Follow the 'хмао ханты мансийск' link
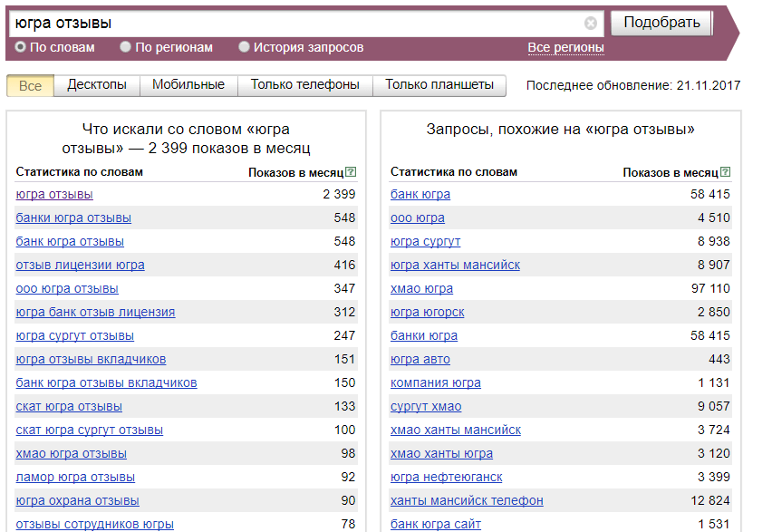 [x=456, y=430]
